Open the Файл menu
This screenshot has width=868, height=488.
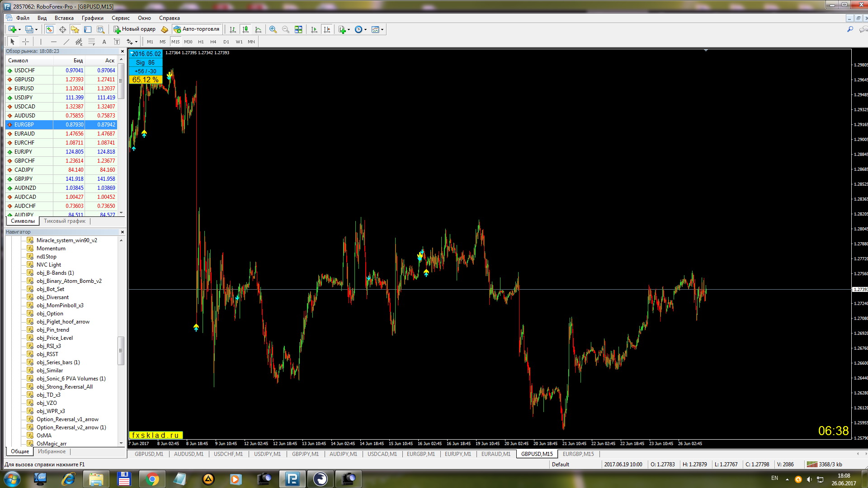(23, 18)
